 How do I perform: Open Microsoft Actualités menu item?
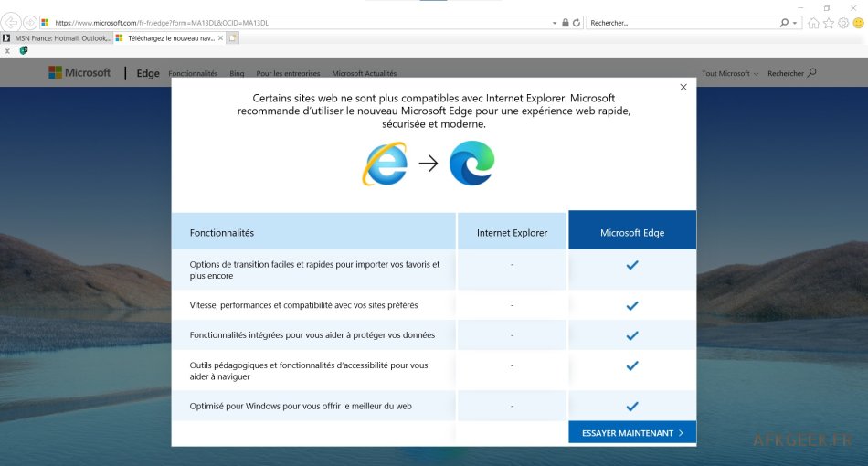click(x=365, y=74)
